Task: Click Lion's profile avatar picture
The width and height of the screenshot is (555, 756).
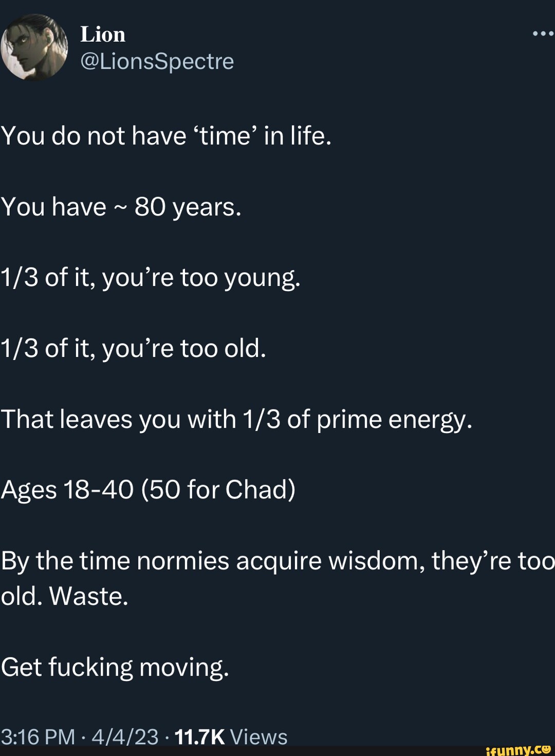Action: pos(34,47)
